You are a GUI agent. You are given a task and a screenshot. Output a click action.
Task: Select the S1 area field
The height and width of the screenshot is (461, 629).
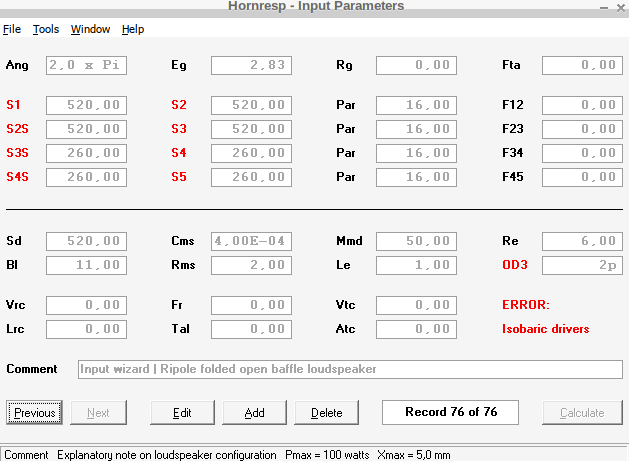[x=86, y=105]
